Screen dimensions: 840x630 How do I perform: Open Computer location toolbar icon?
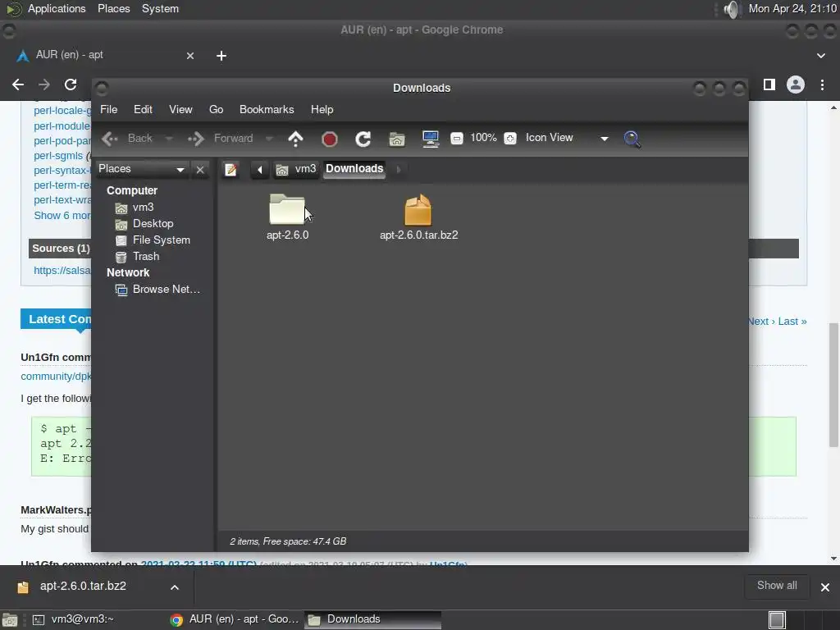[x=430, y=139]
